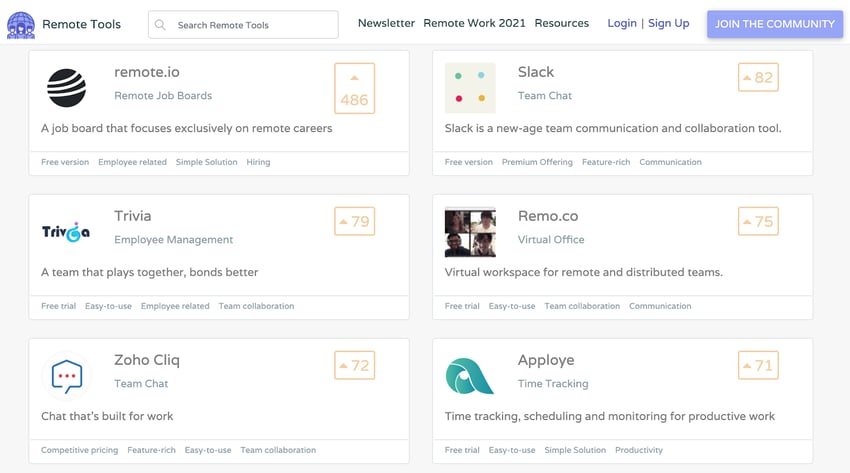The width and height of the screenshot is (850, 473).
Task: Click the Premium Offering tag
Action: click(x=537, y=162)
